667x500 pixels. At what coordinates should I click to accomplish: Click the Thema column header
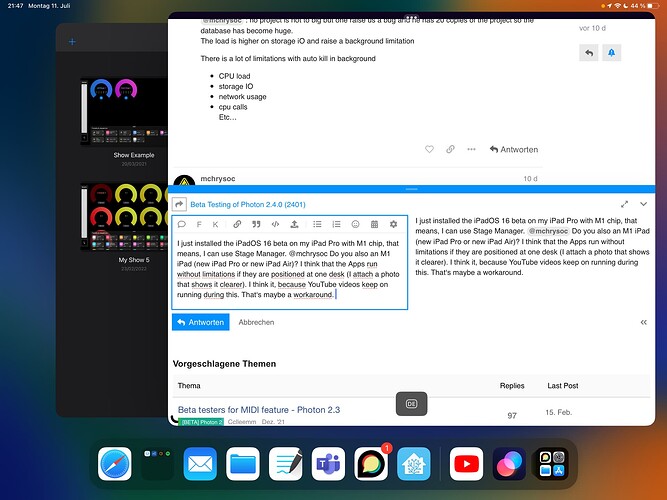pos(189,386)
